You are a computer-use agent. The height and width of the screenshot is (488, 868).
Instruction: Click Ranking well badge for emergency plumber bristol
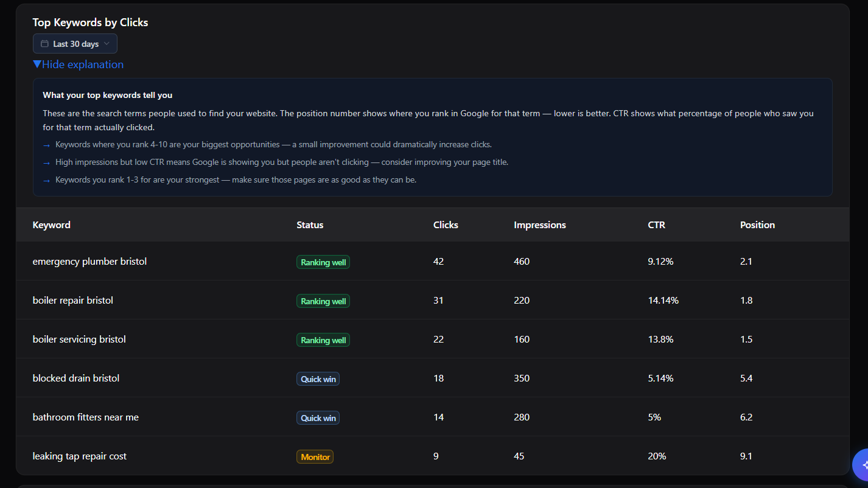323,262
